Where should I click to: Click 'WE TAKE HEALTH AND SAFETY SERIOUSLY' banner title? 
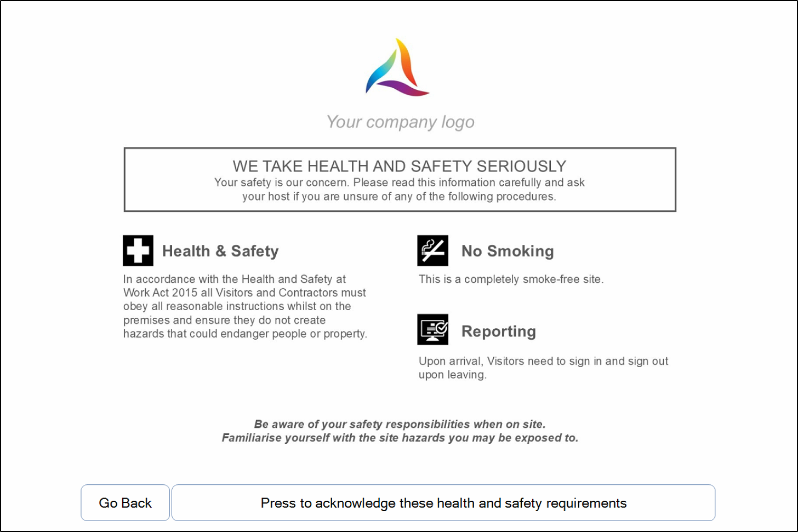[x=400, y=166]
